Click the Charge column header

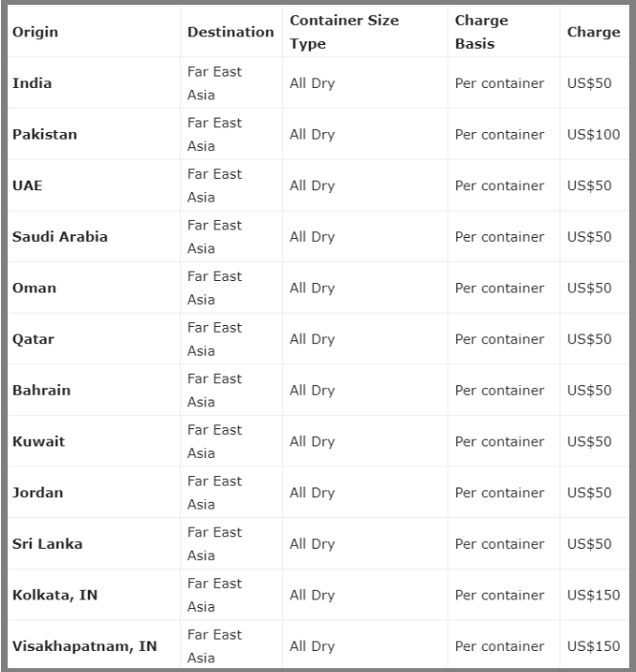(593, 33)
